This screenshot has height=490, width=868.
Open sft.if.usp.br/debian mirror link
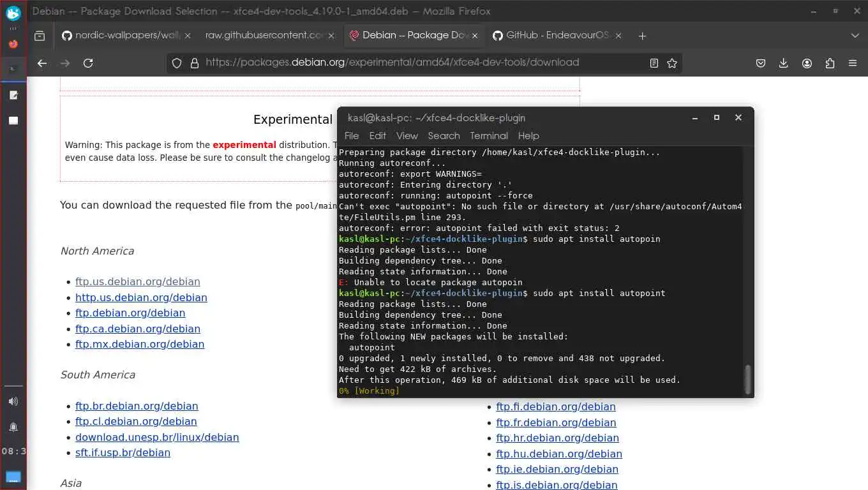pos(123,452)
